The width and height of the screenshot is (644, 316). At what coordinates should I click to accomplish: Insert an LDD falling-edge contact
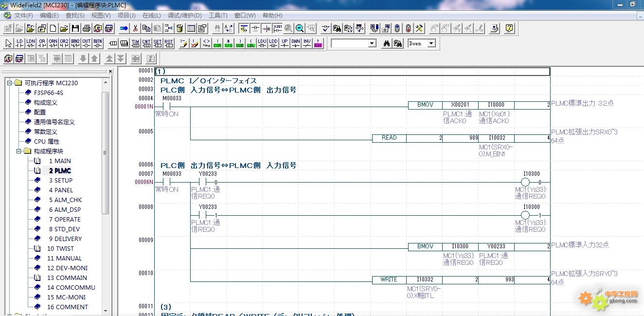point(273,43)
